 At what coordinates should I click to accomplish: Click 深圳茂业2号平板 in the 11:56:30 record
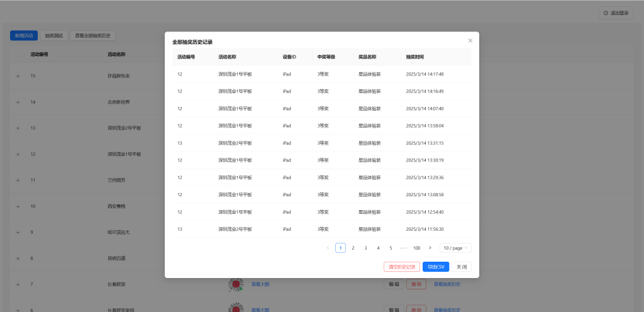point(235,229)
